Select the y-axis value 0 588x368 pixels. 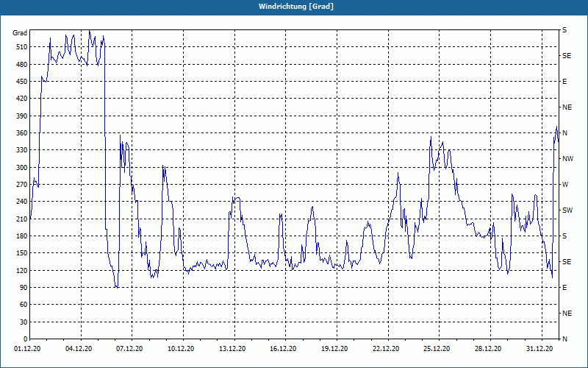click(26, 339)
